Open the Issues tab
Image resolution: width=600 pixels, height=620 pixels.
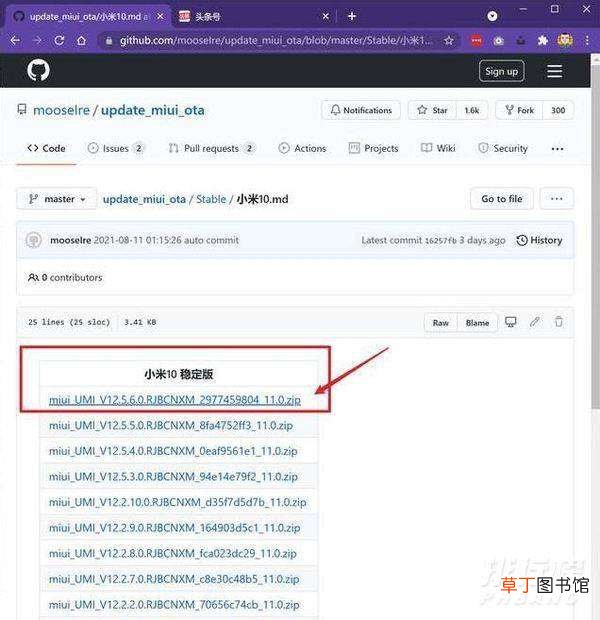point(115,149)
